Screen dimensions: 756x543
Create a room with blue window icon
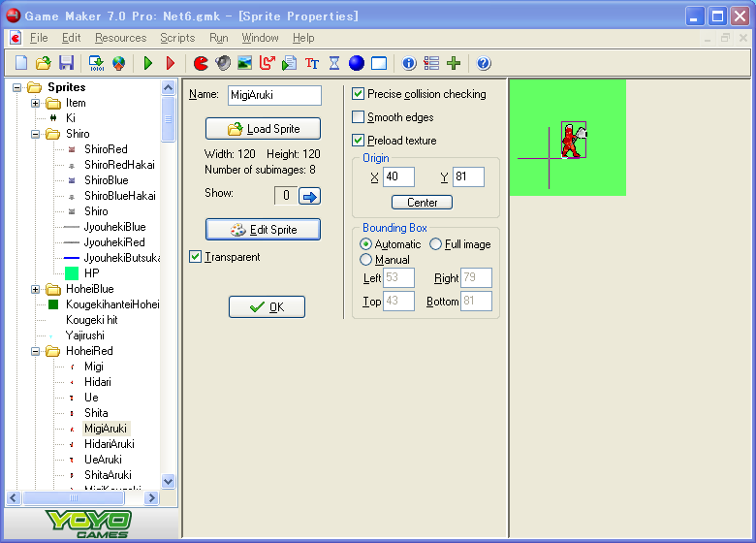[x=379, y=63]
